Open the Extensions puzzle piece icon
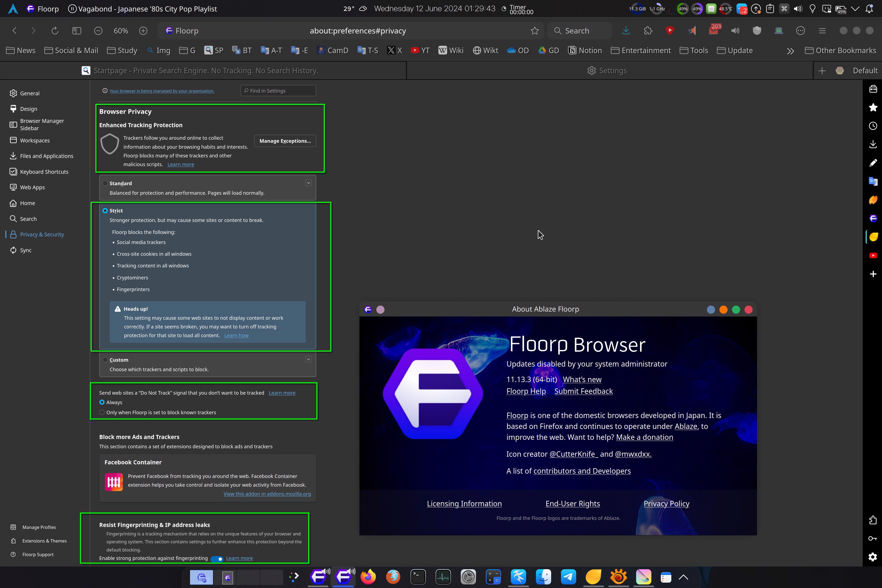 point(648,31)
